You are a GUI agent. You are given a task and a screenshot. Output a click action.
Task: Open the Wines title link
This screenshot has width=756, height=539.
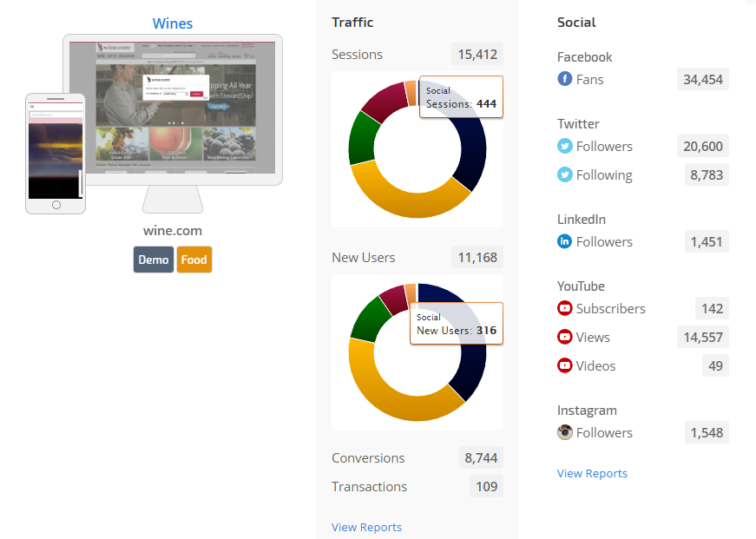(173, 23)
